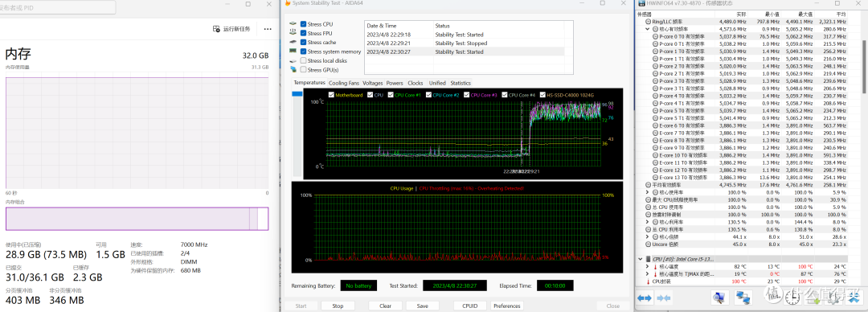Click the blue slider left of temperature graph
This screenshot has width=868, height=312.
click(x=297, y=94)
